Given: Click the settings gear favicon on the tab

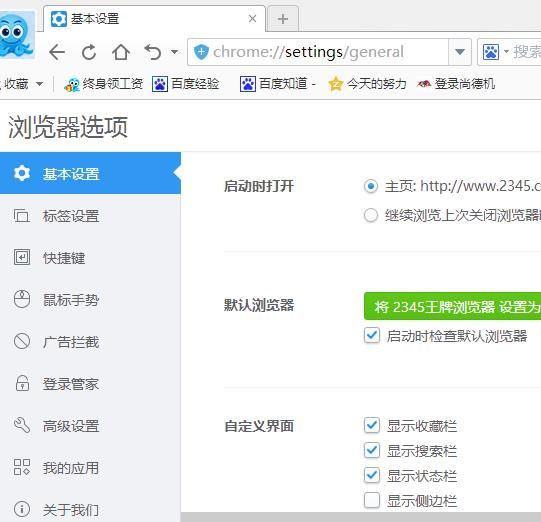Looking at the screenshot, I should pyautogui.click(x=59, y=19).
